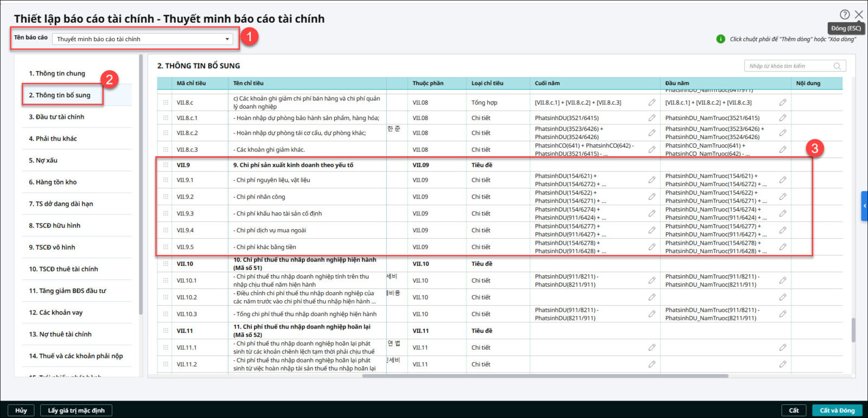
Task: Switch to section 5. Nợ xấu
Action: [76, 160]
